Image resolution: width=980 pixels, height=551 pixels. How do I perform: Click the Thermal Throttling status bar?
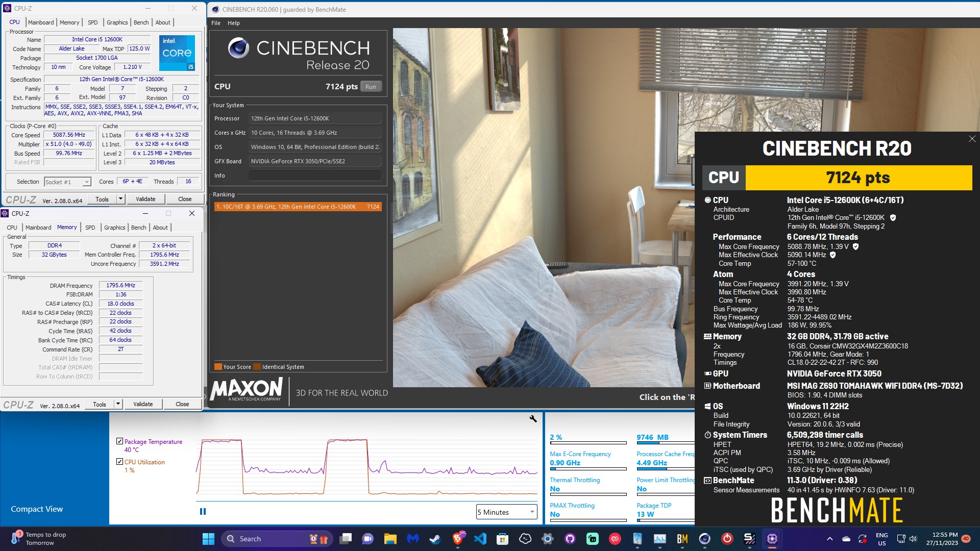click(x=588, y=494)
